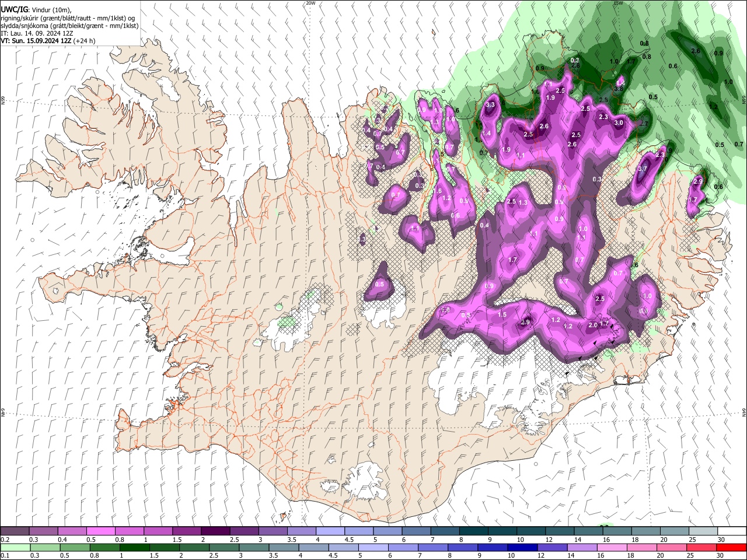Click the 20W longitude label

click(310, 3)
